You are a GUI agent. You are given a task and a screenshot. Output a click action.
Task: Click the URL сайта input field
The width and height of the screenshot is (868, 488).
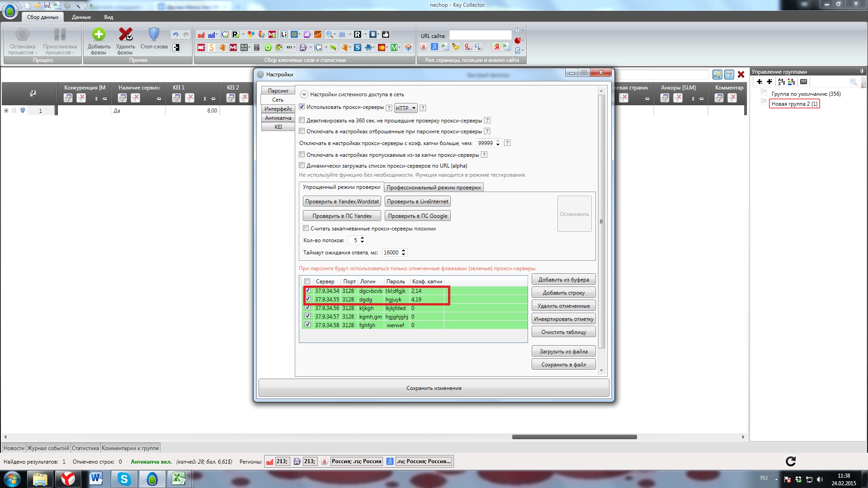pyautogui.click(x=480, y=35)
